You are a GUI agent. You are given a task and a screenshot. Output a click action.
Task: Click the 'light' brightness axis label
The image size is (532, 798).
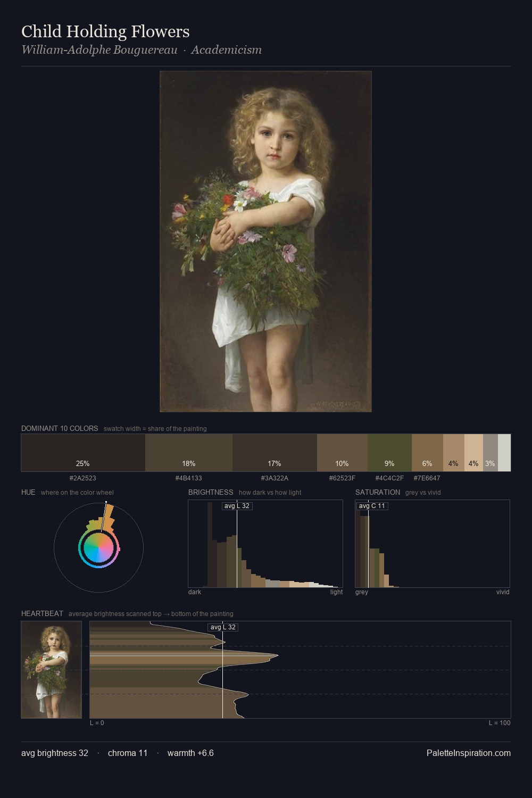(336, 592)
